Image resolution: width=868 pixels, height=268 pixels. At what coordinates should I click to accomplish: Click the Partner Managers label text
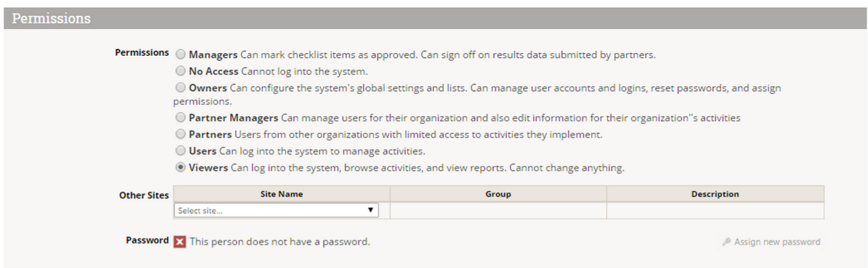click(x=233, y=118)
